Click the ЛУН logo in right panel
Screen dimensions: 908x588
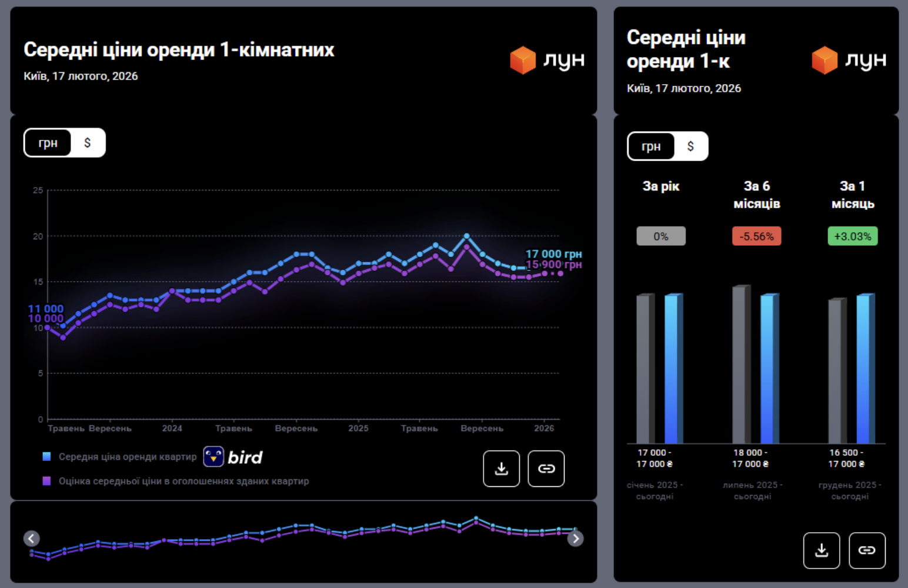(849, 60)
